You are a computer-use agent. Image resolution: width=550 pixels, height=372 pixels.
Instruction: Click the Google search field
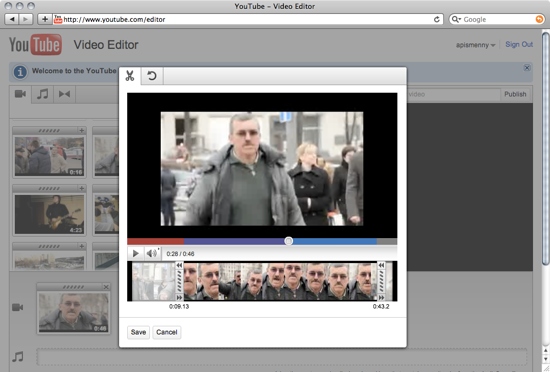[497, 19]
